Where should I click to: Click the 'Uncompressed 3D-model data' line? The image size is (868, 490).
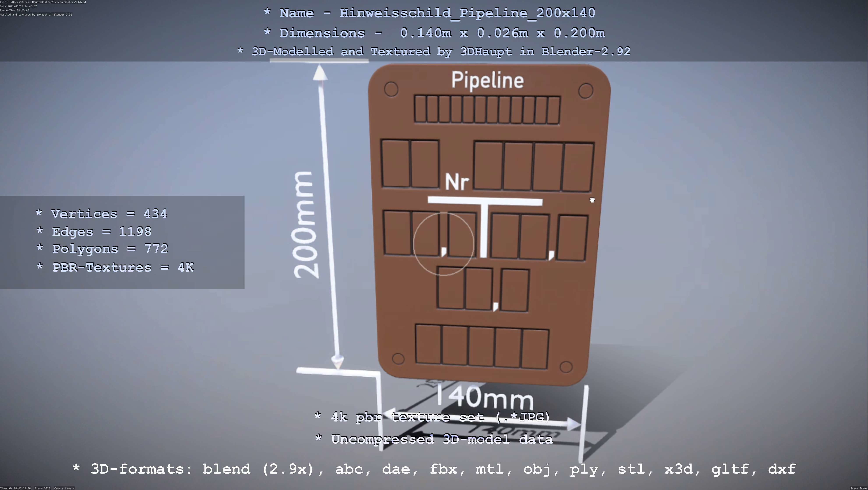click(434, 439)
